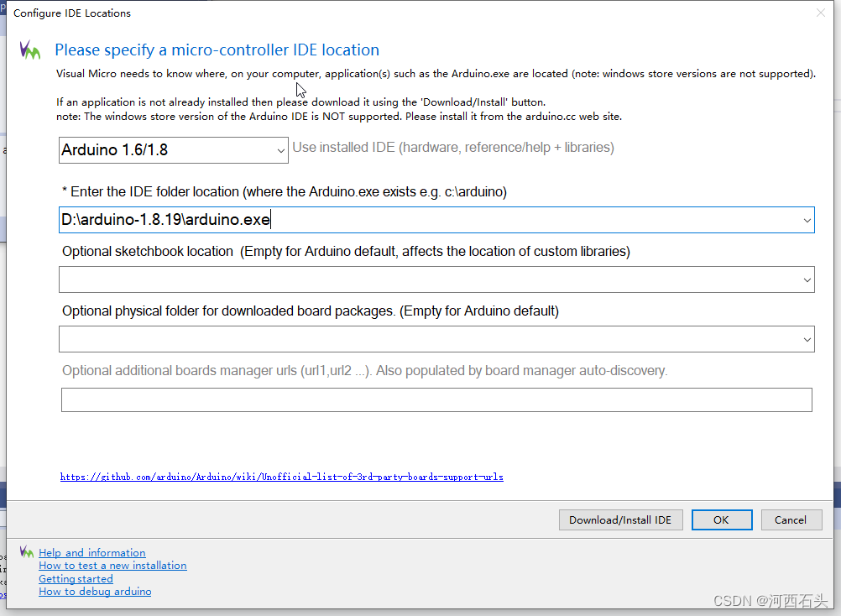Click the Download/Install IDE button
This screenshot has width=841, height=616.
(x=620, y=520)
